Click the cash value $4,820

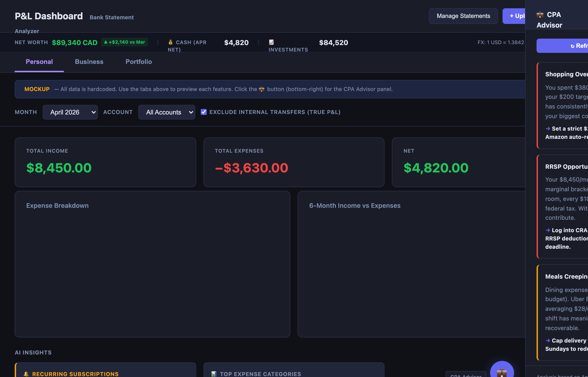coord(236,43)
